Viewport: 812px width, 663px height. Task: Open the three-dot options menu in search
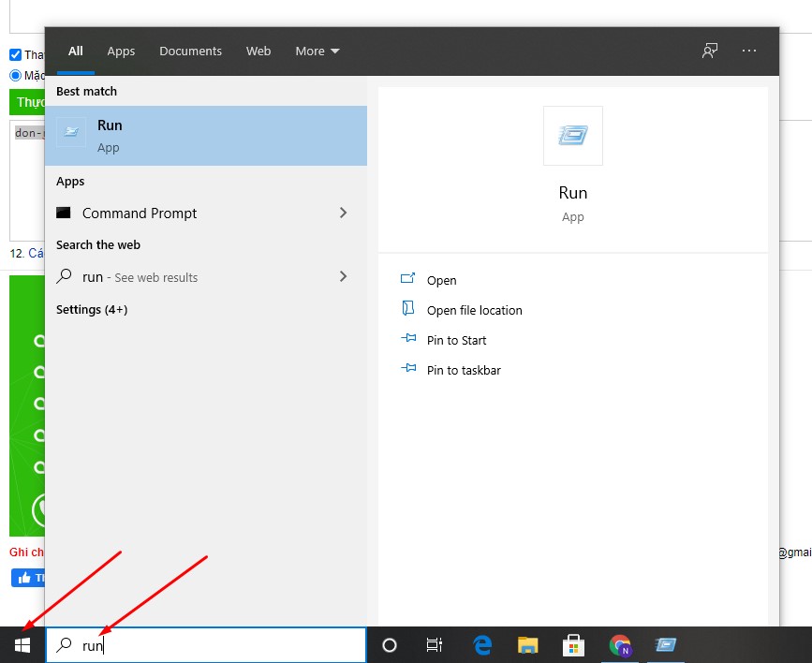pos(749,51)
